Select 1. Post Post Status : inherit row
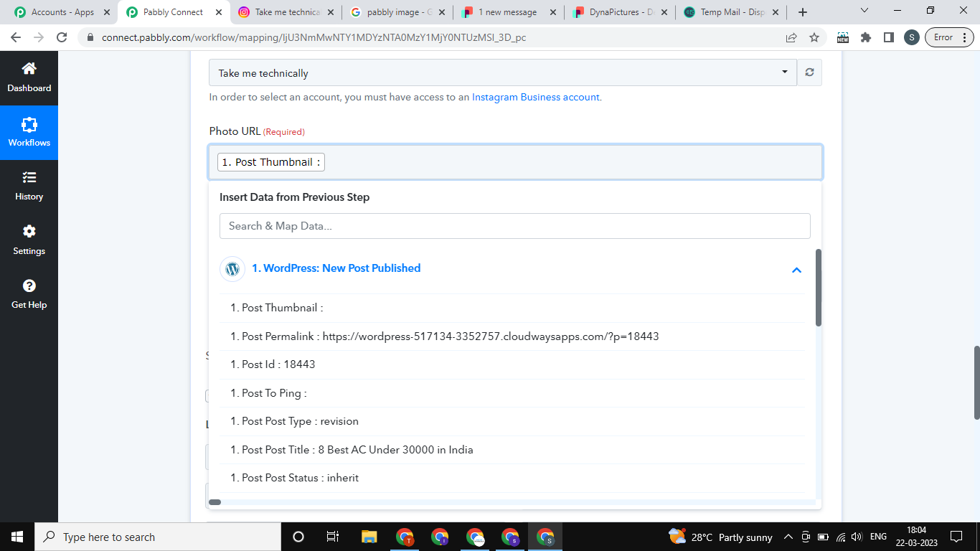 coord(512,478)
